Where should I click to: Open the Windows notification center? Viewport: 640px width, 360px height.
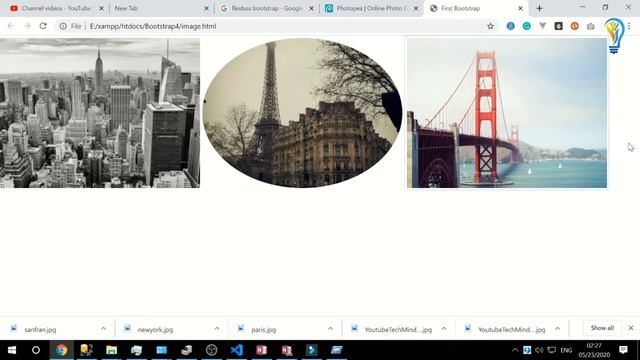click(x=623, y=350)
